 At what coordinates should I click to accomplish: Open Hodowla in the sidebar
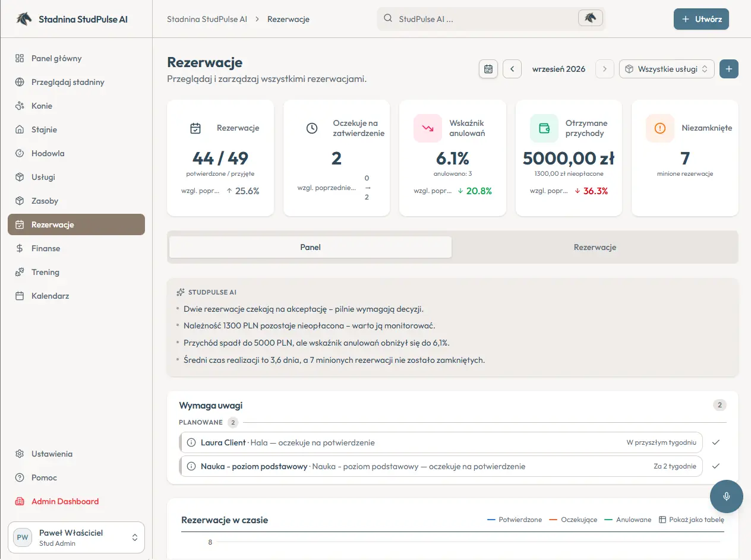tap(76, 153)
